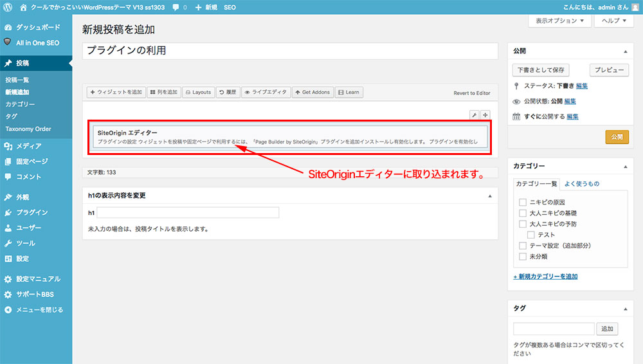
Task: Open SEO admin bar menu
Action: click(230, 7)
